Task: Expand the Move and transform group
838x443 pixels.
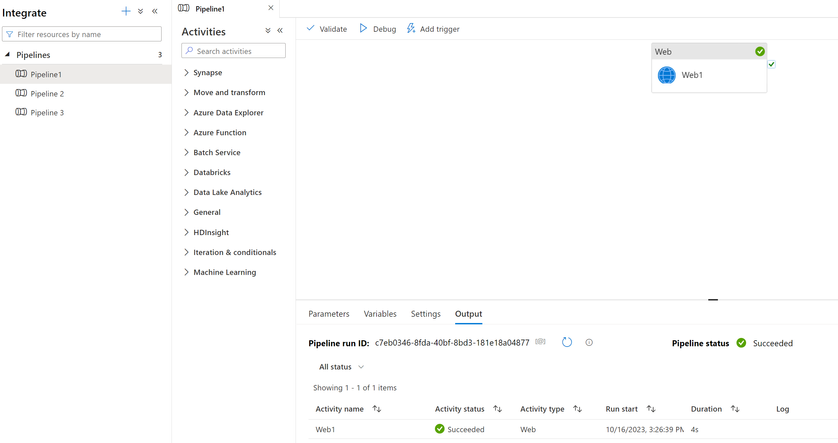Action: click(x=187, y=92)
